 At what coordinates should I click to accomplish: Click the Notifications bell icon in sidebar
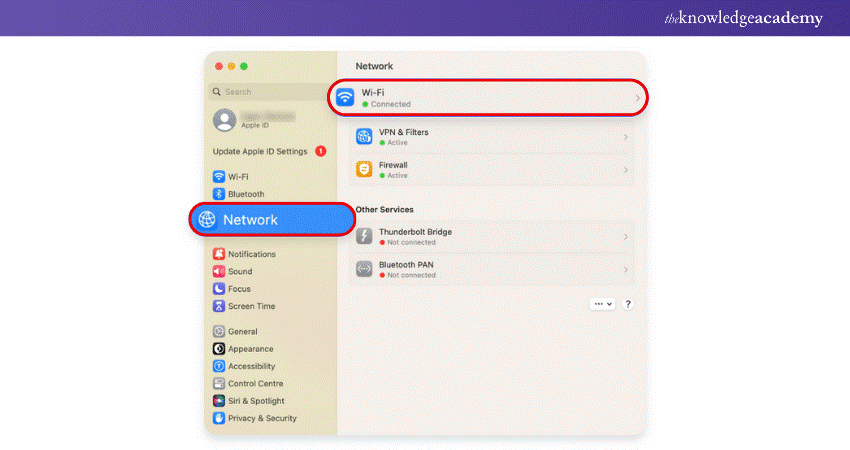pos(219,254)
